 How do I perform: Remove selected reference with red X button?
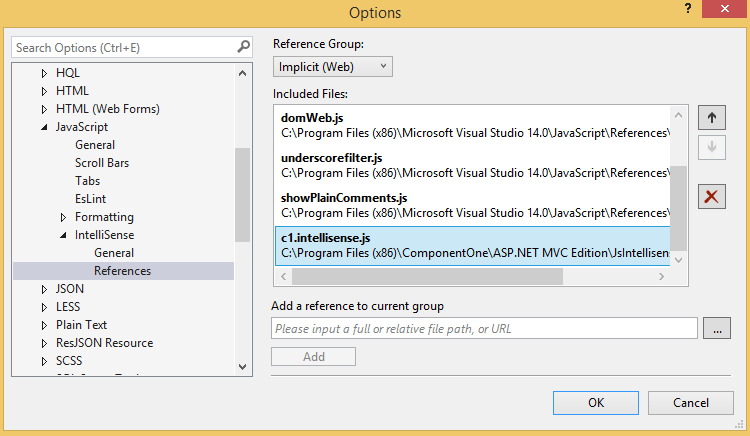coord(711,196)
